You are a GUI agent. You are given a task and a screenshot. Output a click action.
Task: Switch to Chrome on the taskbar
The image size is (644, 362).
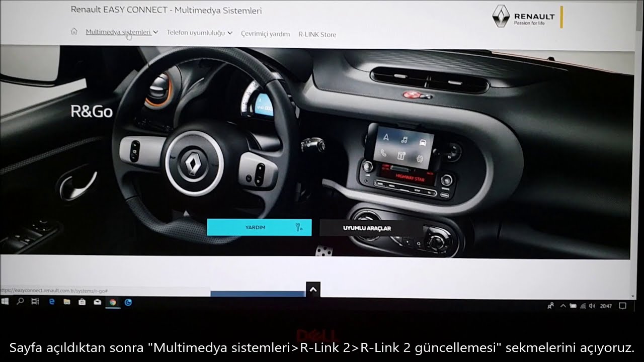pos(113,302)
